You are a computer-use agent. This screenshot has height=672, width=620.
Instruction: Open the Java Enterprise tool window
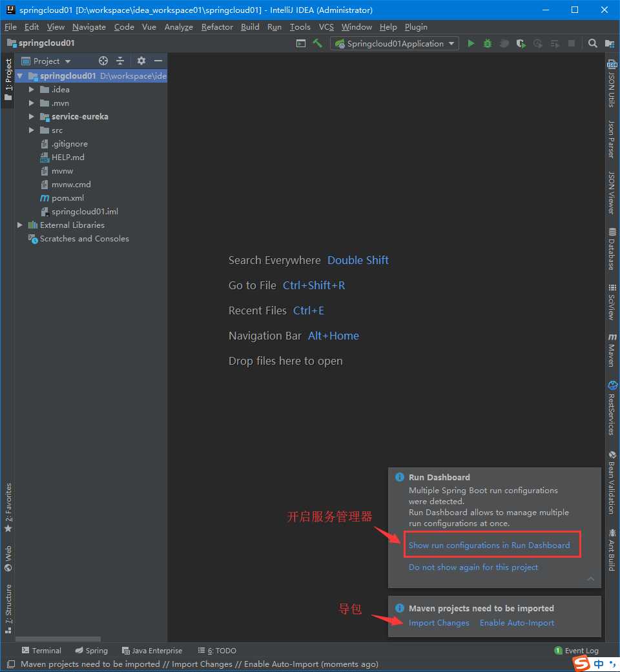[x=152, y=651]
